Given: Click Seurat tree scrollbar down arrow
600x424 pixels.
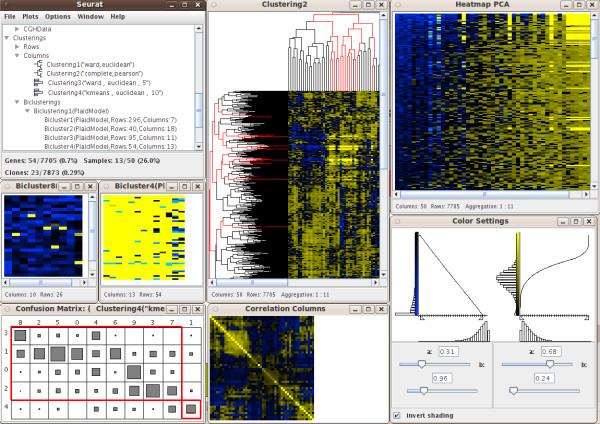Looking at the screenshot, I should [199, 146].
